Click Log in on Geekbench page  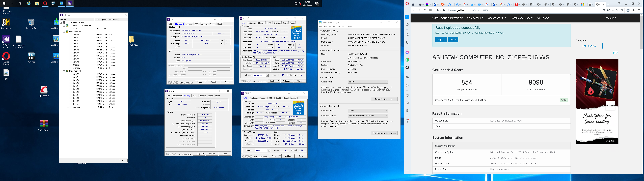tap(453, 40)
